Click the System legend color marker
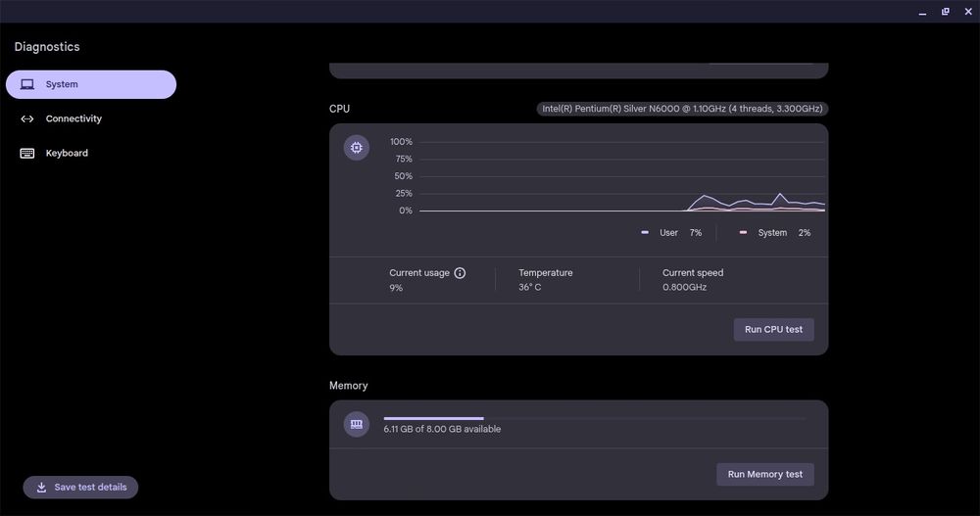The height and width of the screenshot is (516, 980). 743,232
